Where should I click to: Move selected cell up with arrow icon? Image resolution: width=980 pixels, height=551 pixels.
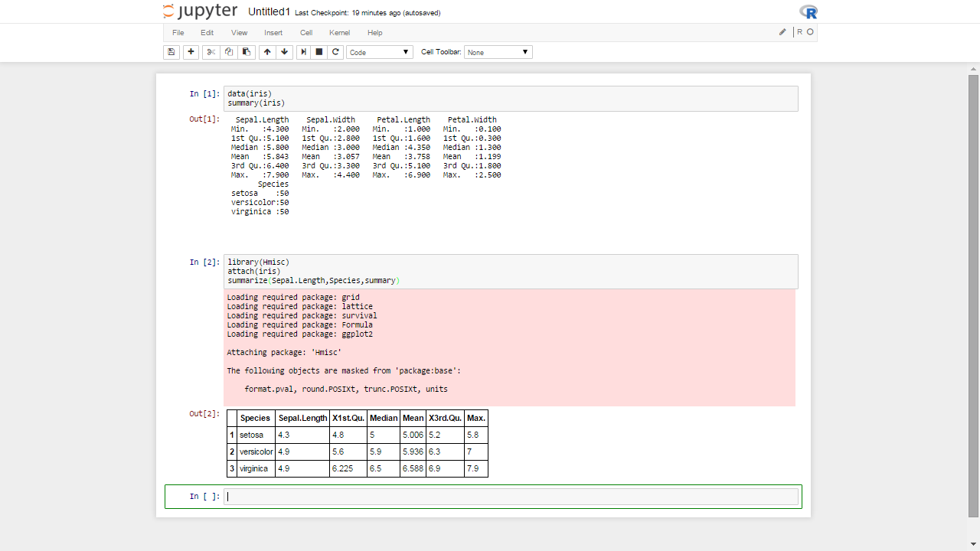tap(266, 52)
